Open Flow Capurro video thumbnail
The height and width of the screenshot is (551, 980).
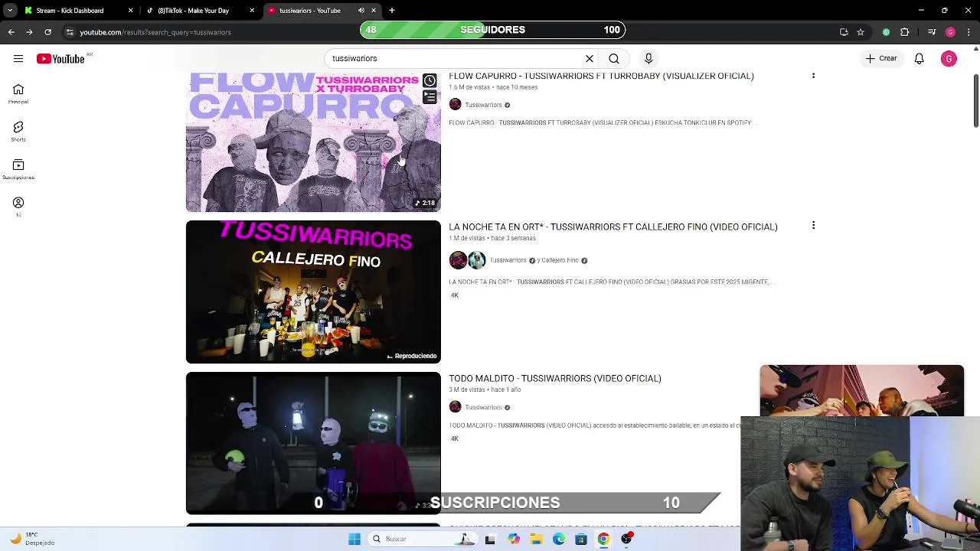click(313, 142)
